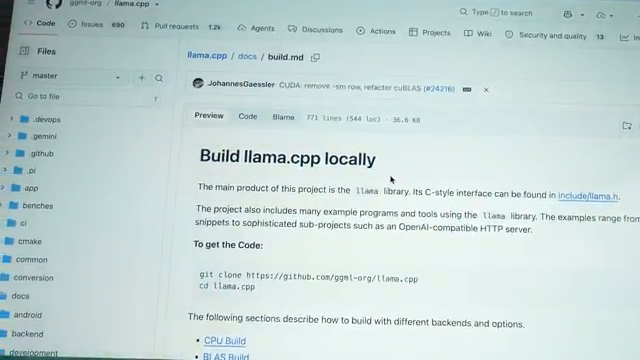Click the search field at top
Screen dimensions: 640x360
point(496,13)
